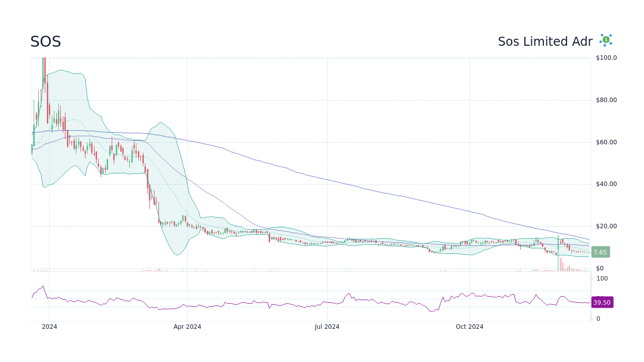Click the $60.00 price axis label

606,142
